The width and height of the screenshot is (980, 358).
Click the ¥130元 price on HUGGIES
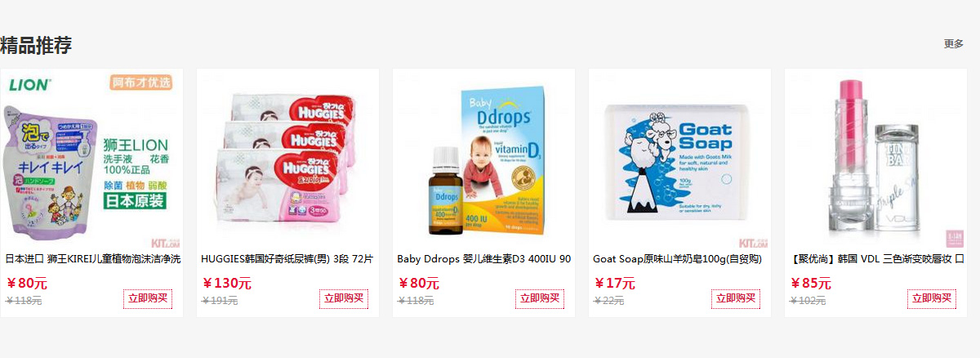coord(226,284)
